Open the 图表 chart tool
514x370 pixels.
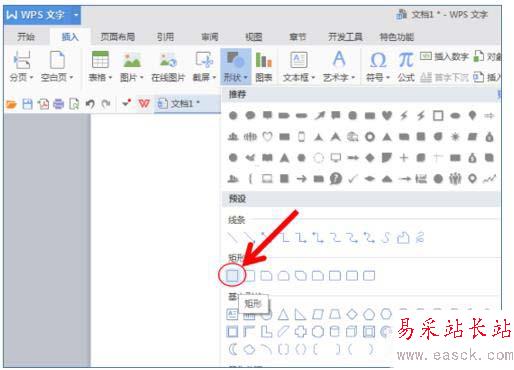pos(264,67)
